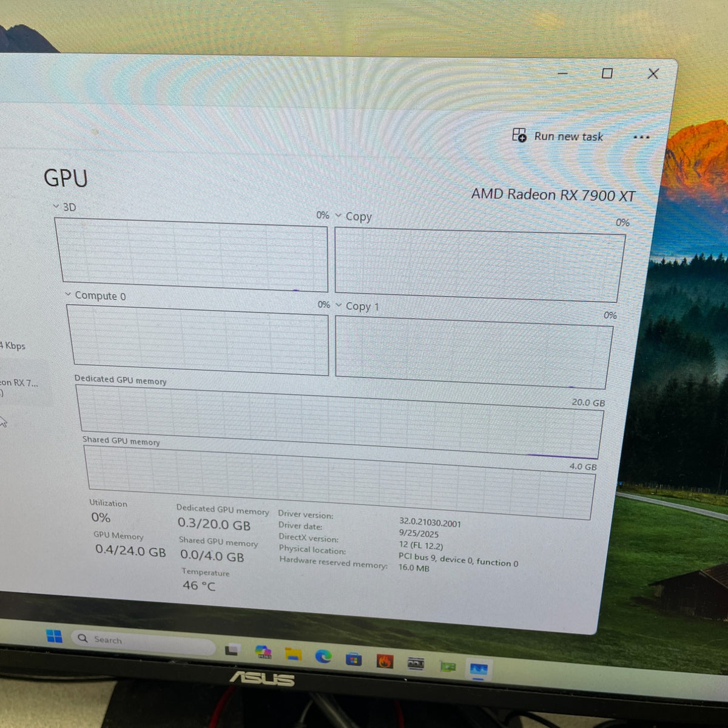Screen dimensions: 728x728
Task: Click the 4.0 GB graph maximum label
Action: pos(582,467)
